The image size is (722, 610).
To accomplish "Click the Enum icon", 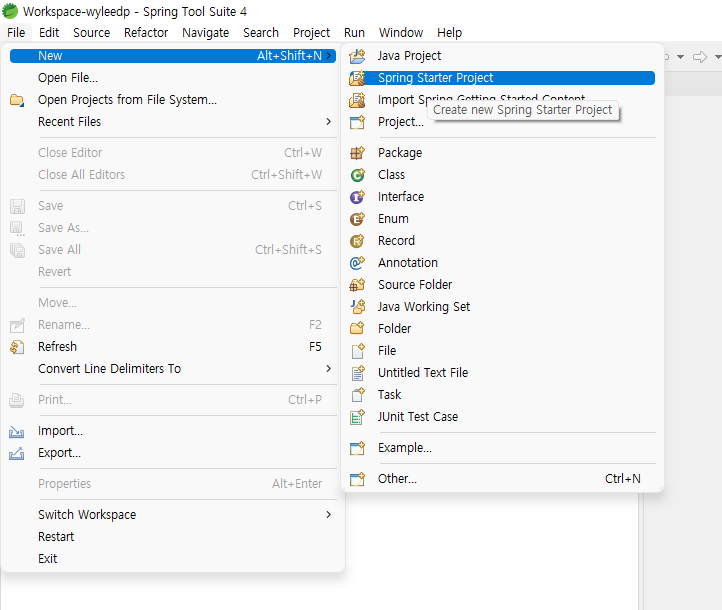I will [x=357, y=219].
